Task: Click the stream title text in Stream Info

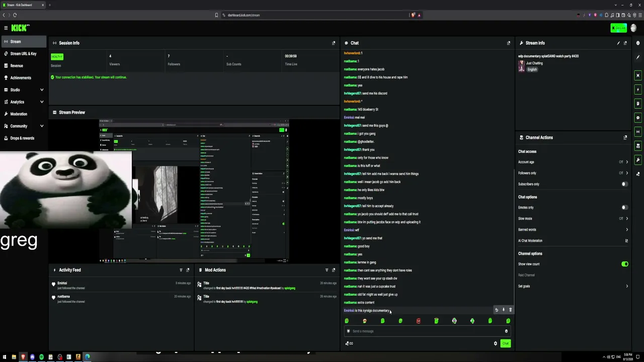Action: coord(548,56)
